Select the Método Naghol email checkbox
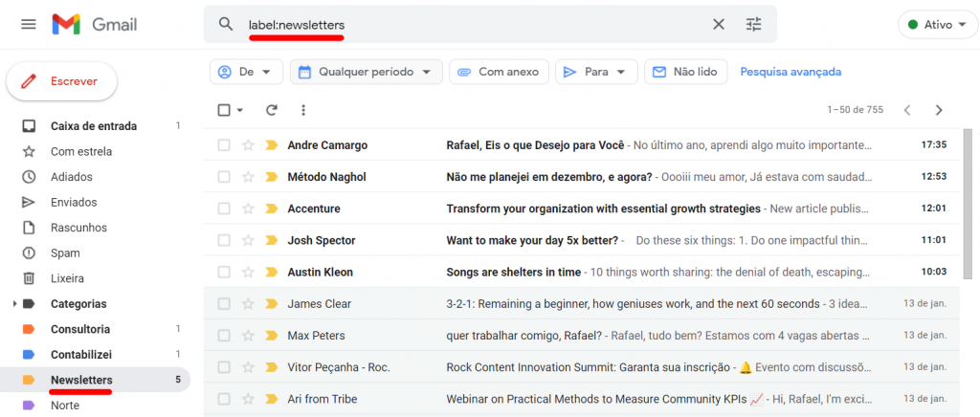 224,177
